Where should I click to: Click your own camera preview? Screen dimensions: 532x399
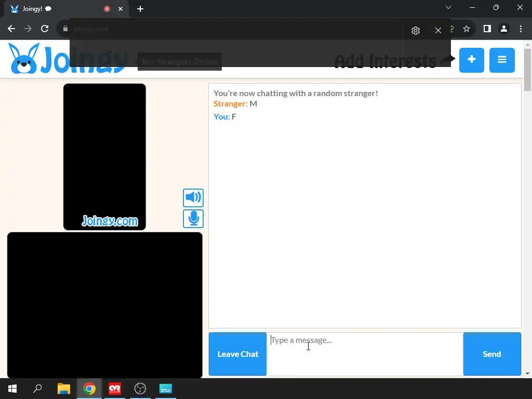point(104,305)
